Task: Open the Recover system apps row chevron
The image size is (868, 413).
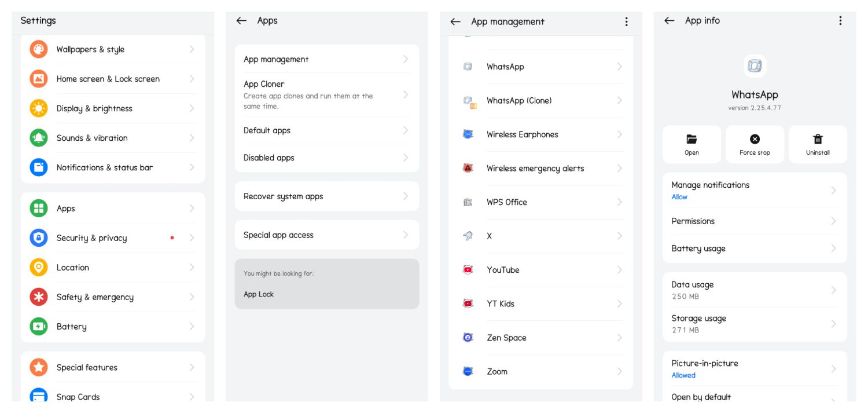Action: pos(406,196)
